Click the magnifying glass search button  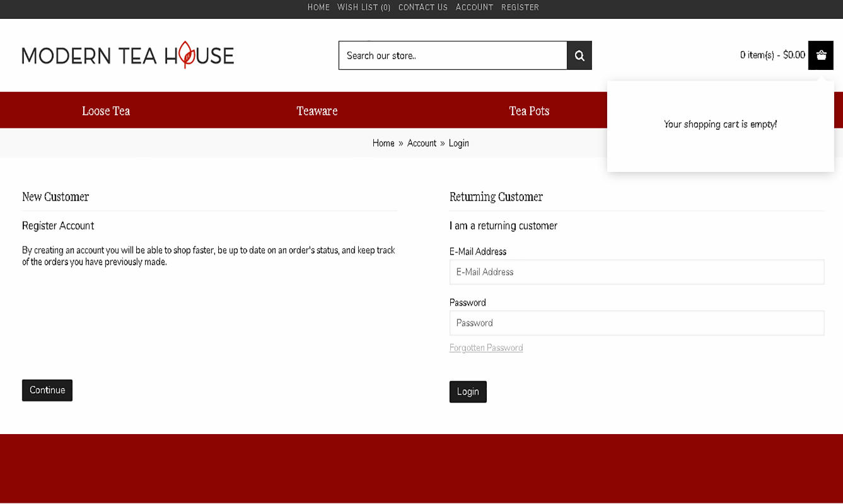click(x=579, y=55)
